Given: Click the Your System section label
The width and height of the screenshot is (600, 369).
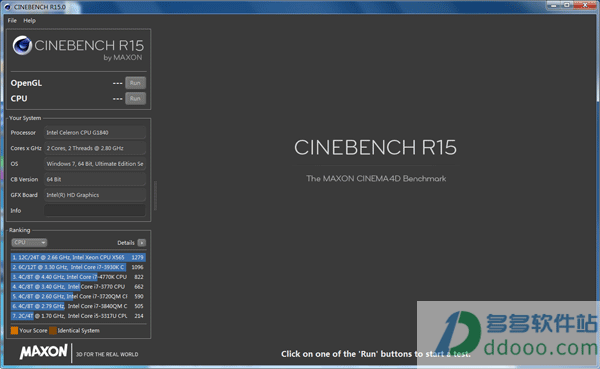Looking at the screenshot, I should coord(25,118).
